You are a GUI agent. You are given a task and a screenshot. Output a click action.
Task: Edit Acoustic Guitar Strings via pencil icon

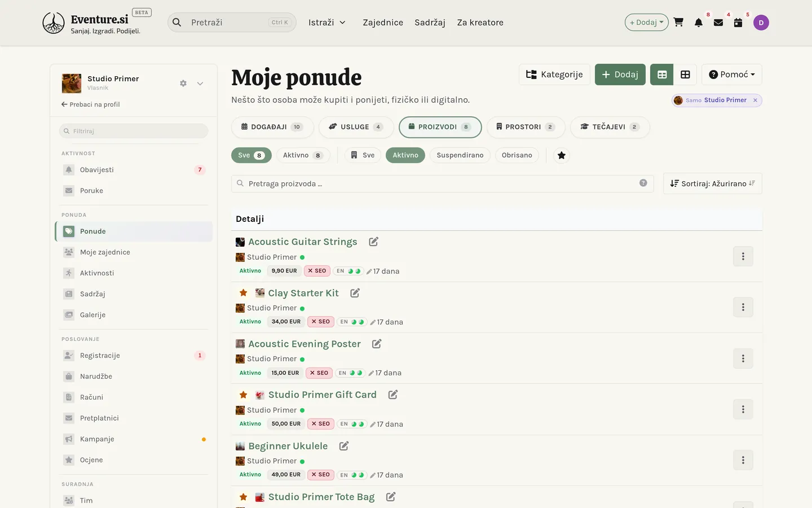[373, 242]
